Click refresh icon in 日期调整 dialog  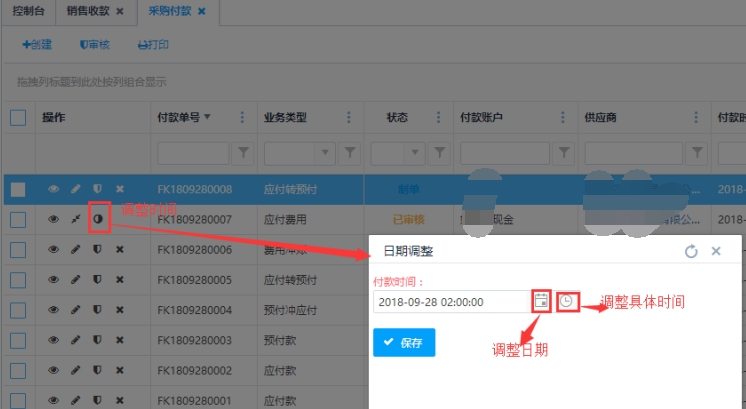[x=690, y=252]
